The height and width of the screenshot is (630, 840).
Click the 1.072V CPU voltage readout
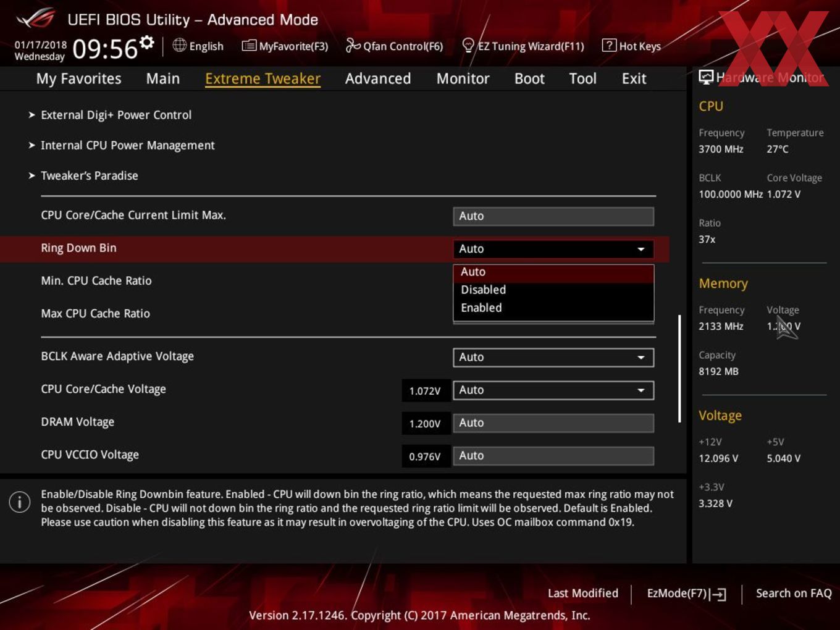[x=425, y=391]
